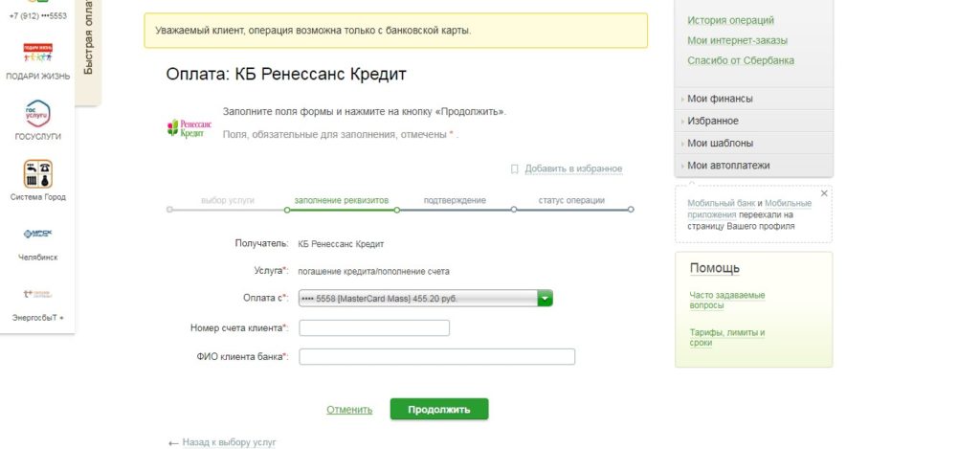
Task: Open the Госуслуги payment icon
Action: (x=37, y=113)
